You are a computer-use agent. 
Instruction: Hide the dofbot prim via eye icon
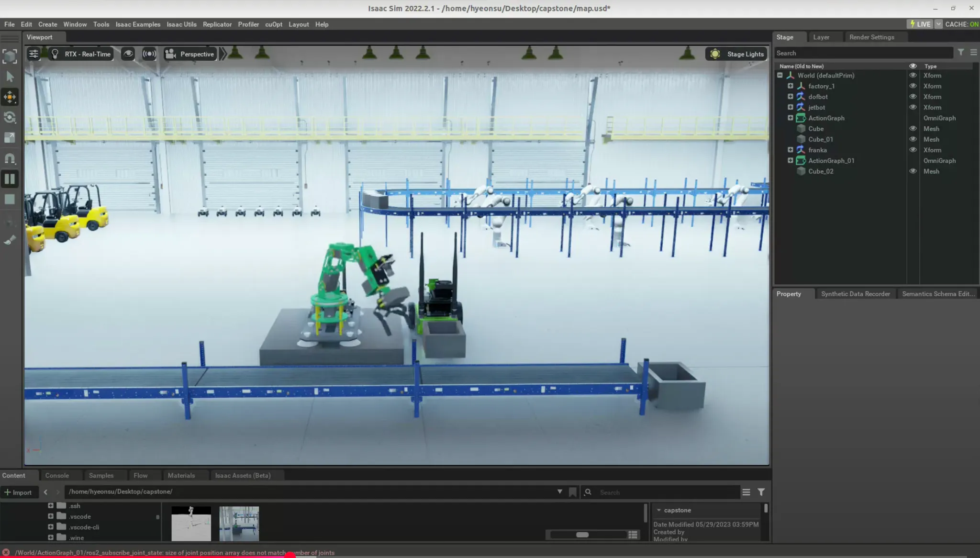[x=913, y=97]
